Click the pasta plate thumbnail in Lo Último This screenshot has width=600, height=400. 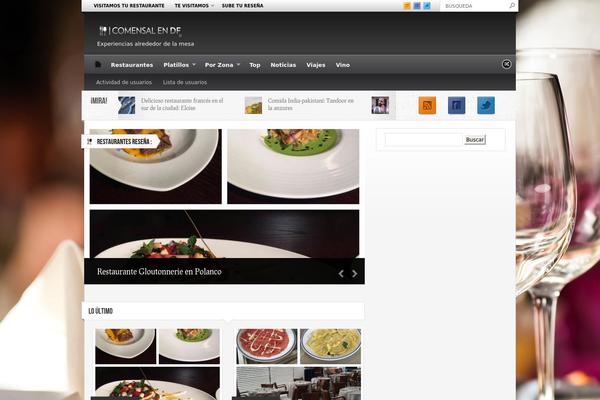(x=330, y=346)
